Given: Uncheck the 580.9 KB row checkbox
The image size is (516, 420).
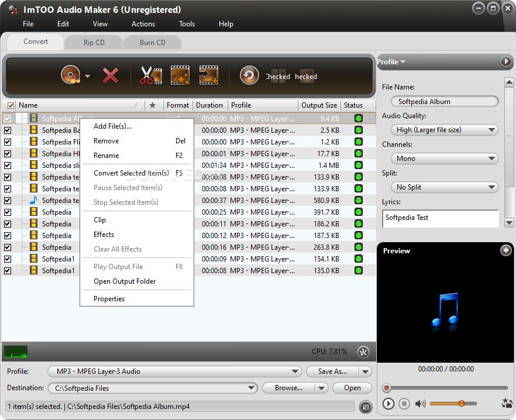Looking at the screenshot, I should click(x=8, y=201).
